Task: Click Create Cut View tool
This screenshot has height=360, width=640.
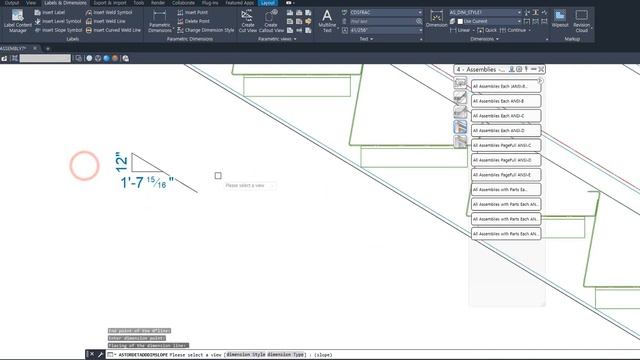Action: point(247,21)
